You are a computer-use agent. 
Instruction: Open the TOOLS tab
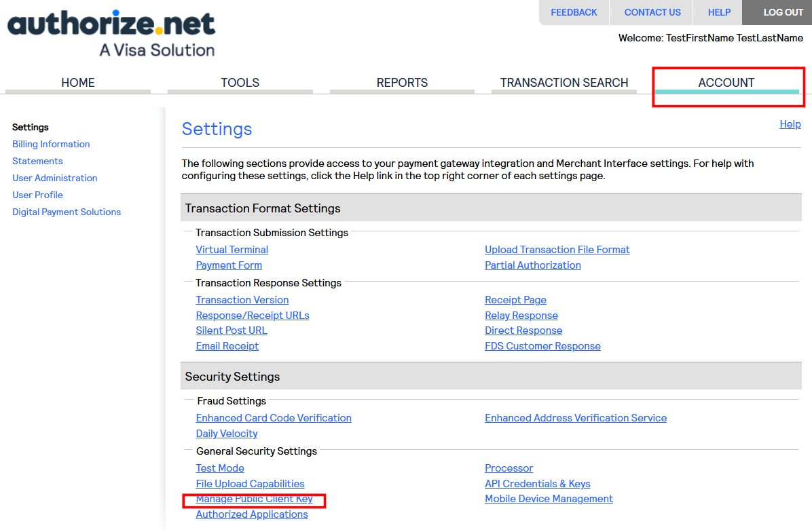point(240,83)
